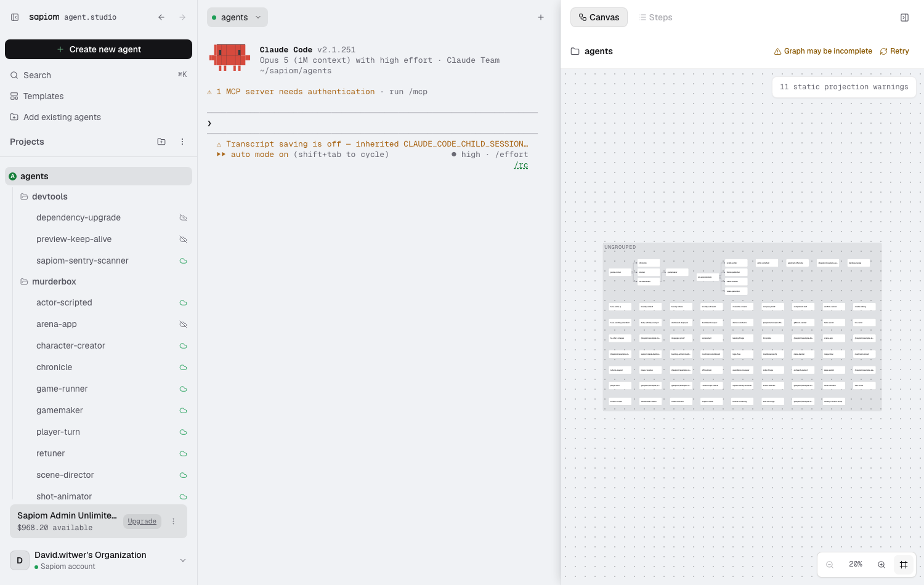Viewport: 924px width, 585px height.
Task: Toggle cloud status for game-runner
Action: click(183, 389)
